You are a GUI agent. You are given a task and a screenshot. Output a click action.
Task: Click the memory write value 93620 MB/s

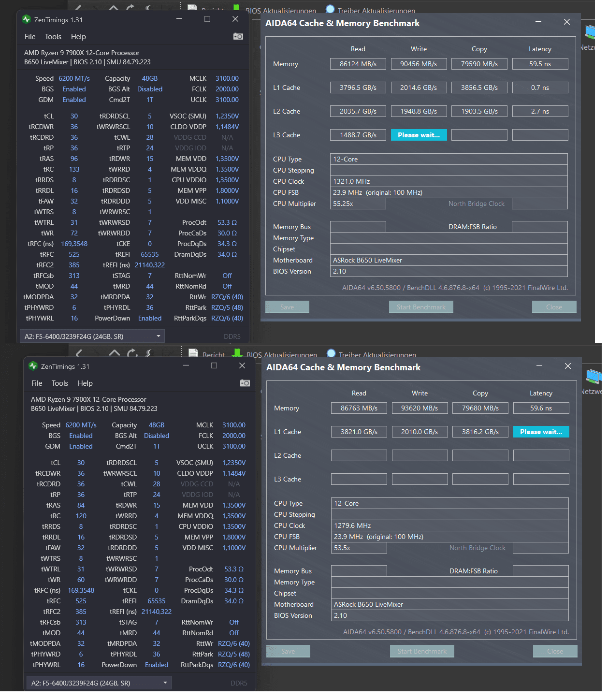(420, 408)
